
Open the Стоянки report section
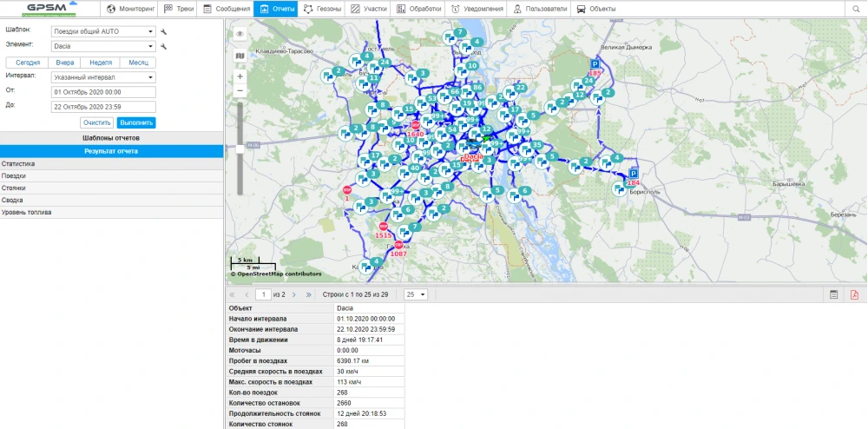click(x=111, y=188)
